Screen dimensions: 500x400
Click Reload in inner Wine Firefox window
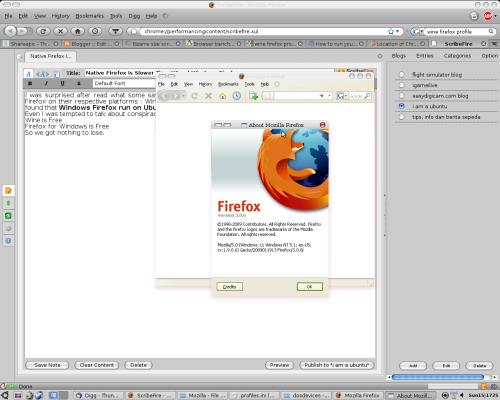point(195,96)
